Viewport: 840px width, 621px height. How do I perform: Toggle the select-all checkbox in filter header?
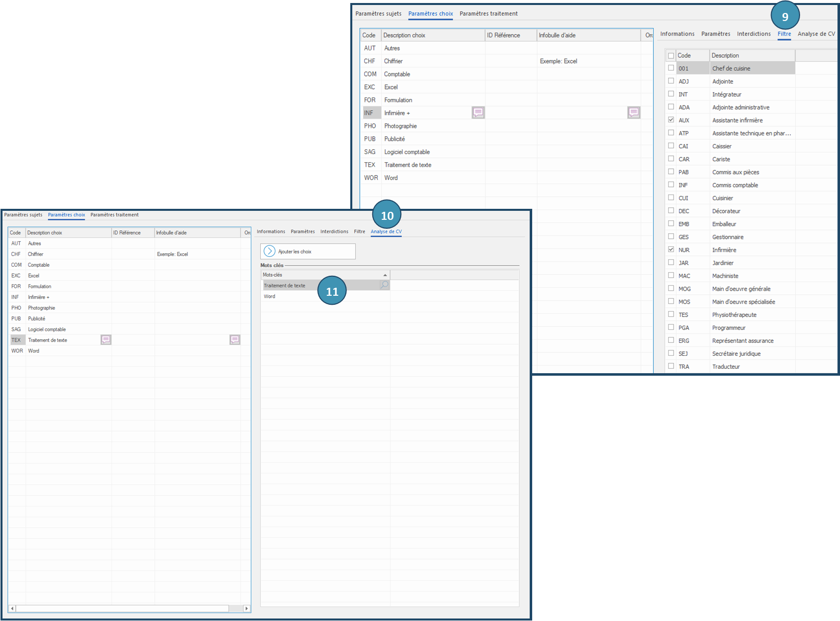tap(671, 55)
